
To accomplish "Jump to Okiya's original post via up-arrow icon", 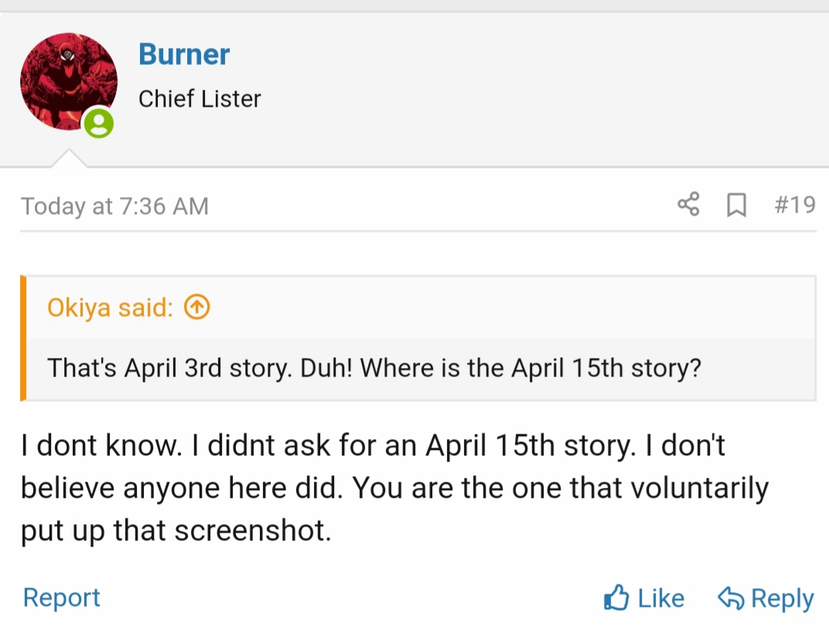I will (x=197, y=308).
